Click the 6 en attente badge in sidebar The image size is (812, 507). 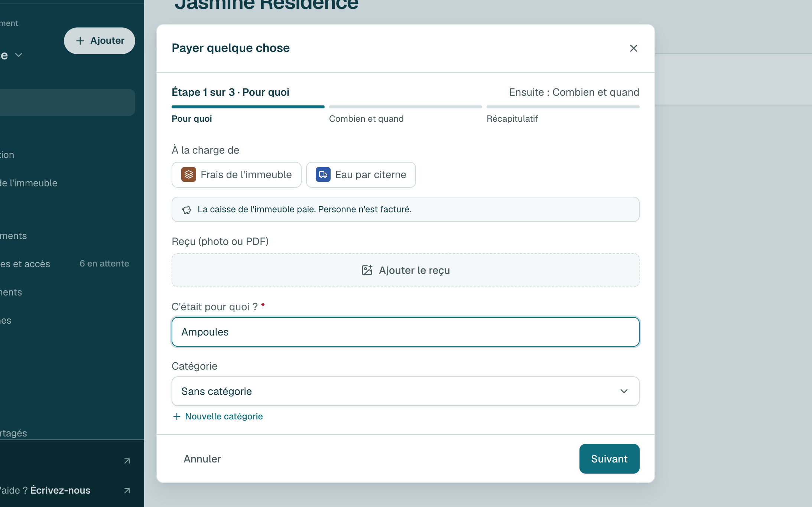[x=104, y=264]
